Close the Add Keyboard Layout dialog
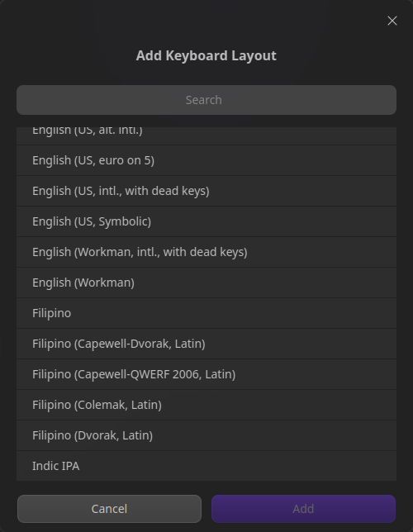This screenshot has width=413, height=532. point(392,21)
